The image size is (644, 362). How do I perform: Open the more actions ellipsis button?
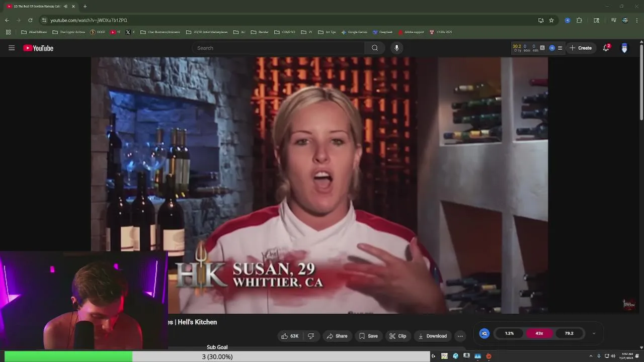point(460,336)
